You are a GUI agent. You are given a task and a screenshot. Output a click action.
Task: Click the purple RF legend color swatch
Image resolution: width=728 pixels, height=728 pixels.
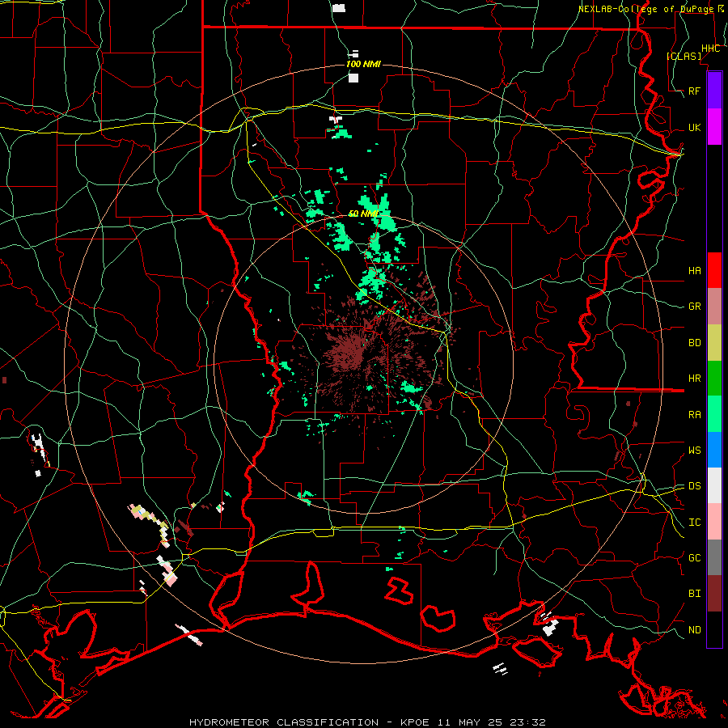click(714, 91)
